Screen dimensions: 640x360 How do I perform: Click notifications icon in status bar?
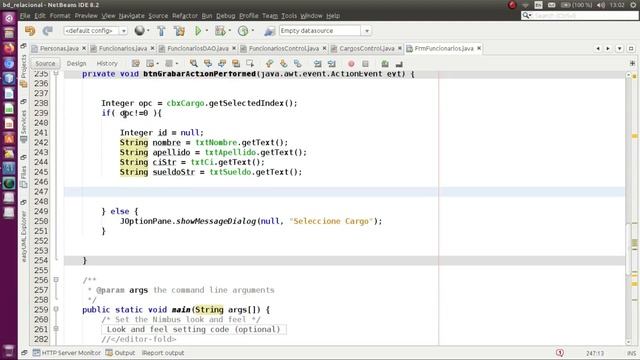click(x=560, y=353)
